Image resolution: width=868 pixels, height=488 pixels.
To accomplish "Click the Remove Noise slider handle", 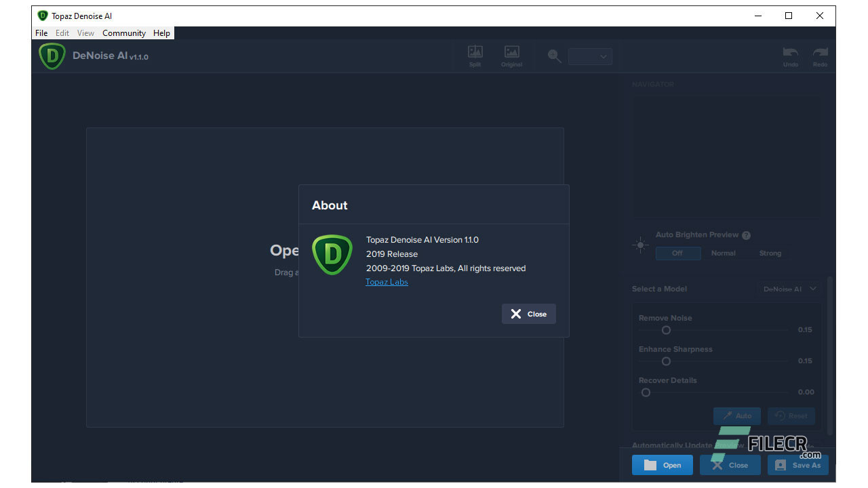I will tap(666, 330).
